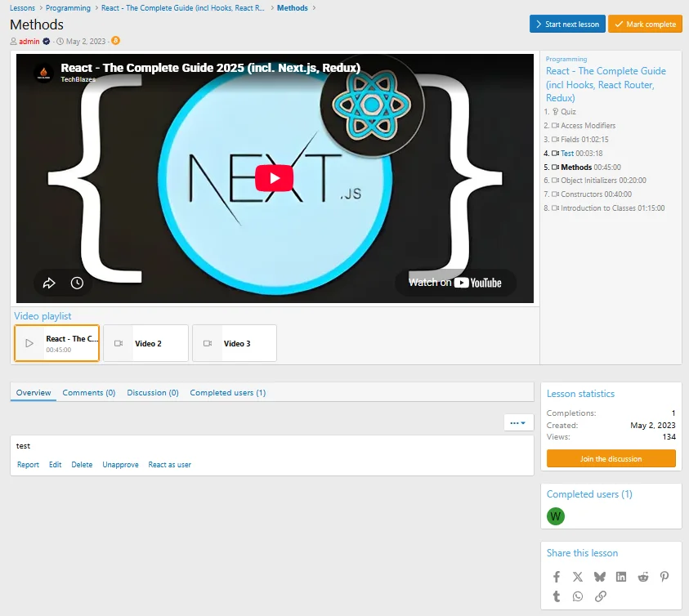The image size is (689, 616).
Task: Click Lesson statistics heading
Action: point(580,394)
